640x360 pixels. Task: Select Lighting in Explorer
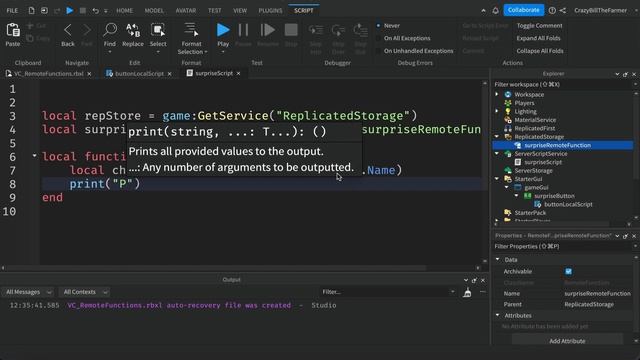click(x=525, y=111)
